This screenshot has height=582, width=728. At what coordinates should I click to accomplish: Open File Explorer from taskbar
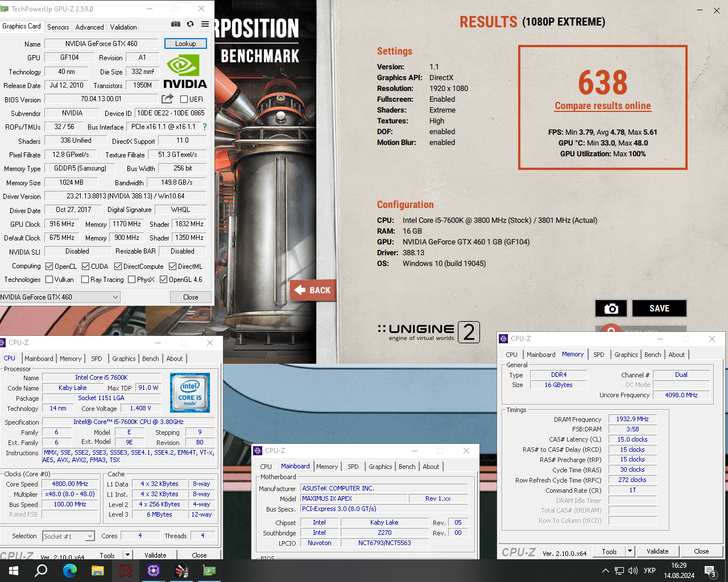pos(97,571)
